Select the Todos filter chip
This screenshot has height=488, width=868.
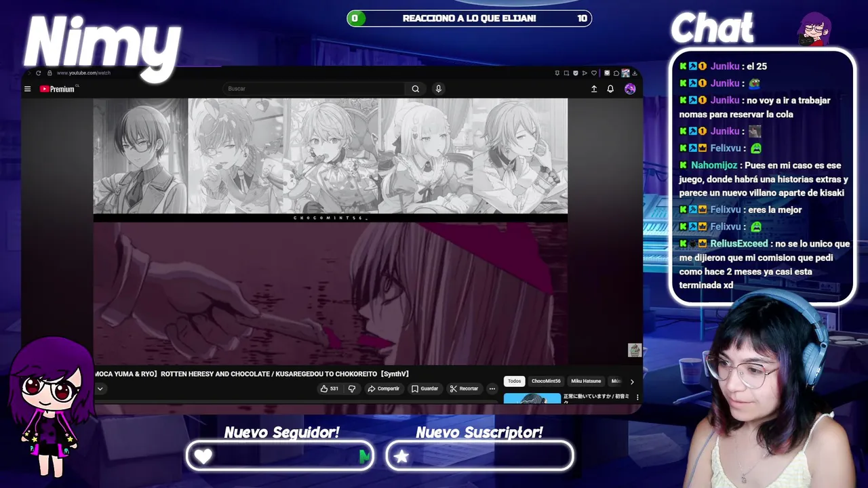click(515, 381)
